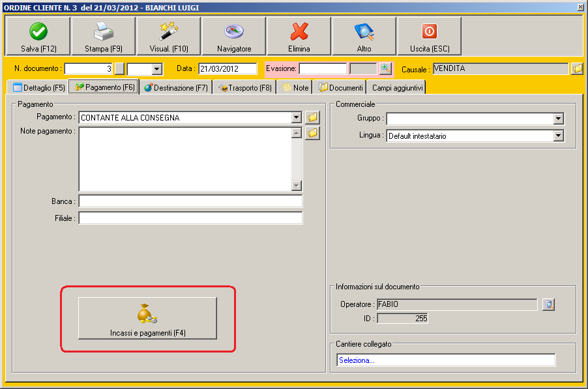Switch to Trasporto (F8) tab
588x389 pixels.
pyautogui.click(x=244, y=88)
